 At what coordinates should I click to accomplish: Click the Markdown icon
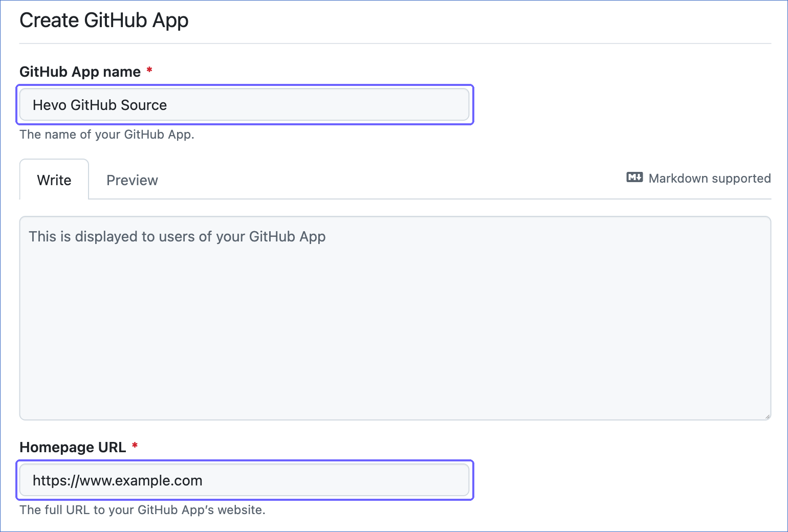coord(634,178)
